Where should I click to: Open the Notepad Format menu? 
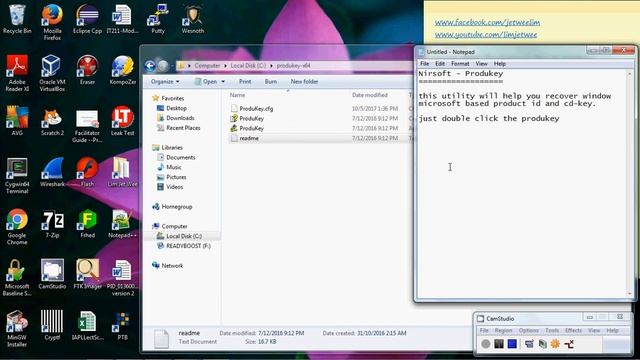pos(460,64)
